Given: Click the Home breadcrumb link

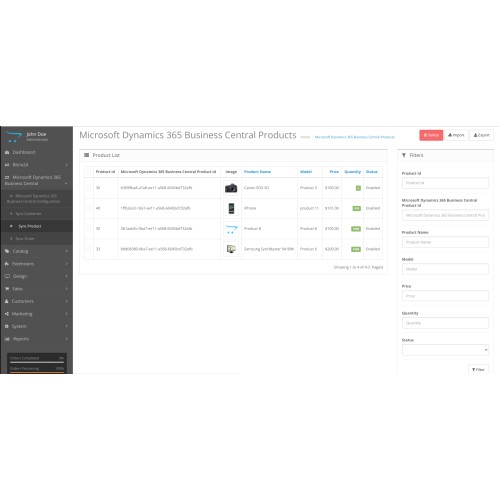Looking at the screenshot, I should [305, 137].
